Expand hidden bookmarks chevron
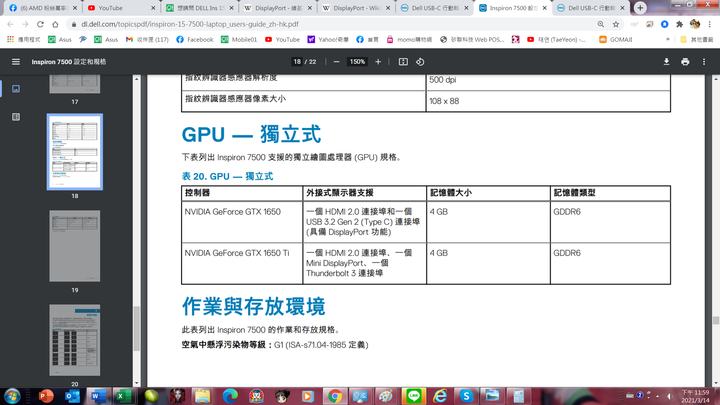Image resolution: width=720 pixels, height=405 pixels. click(667, 39)
